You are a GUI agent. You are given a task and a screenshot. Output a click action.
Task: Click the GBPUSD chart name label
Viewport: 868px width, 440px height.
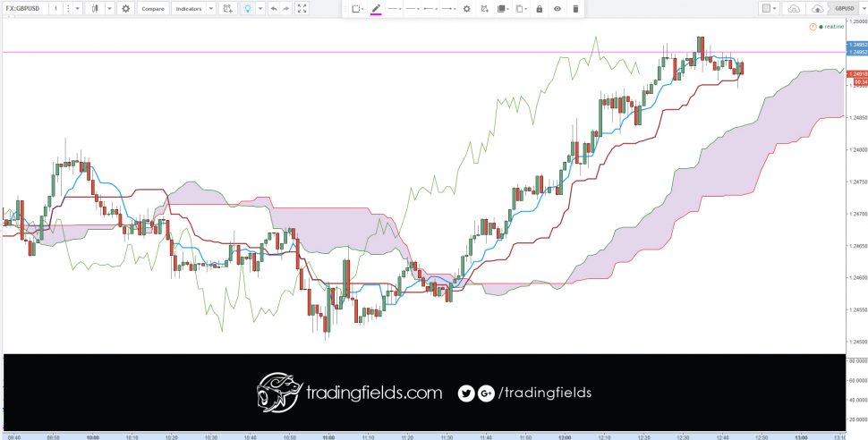point(844,8)
